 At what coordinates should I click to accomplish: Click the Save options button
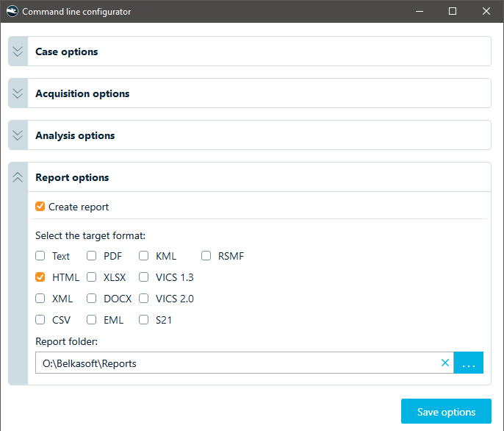click(x=446, y=411)
